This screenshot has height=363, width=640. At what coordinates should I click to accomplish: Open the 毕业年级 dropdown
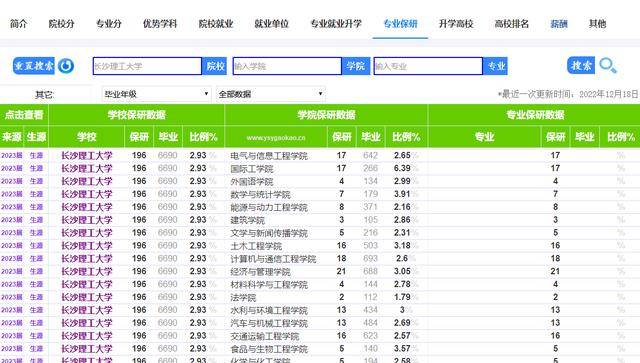point(156,94)
